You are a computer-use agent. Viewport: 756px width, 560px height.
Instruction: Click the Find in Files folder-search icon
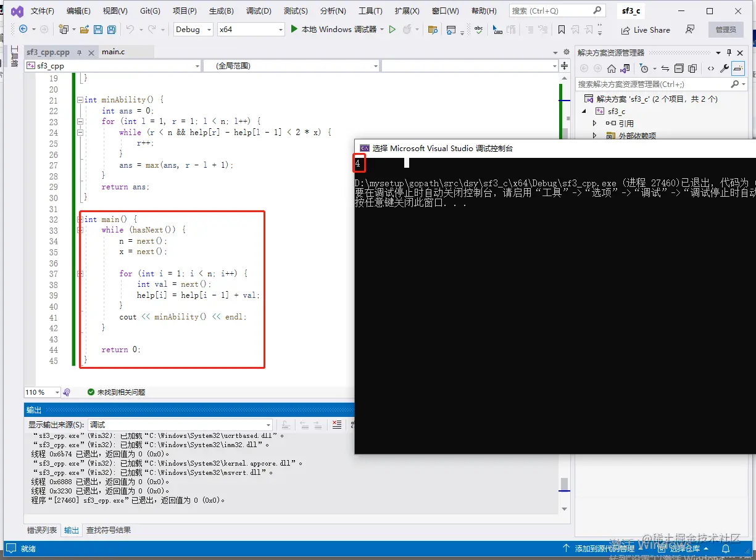(x=433, y=29)
